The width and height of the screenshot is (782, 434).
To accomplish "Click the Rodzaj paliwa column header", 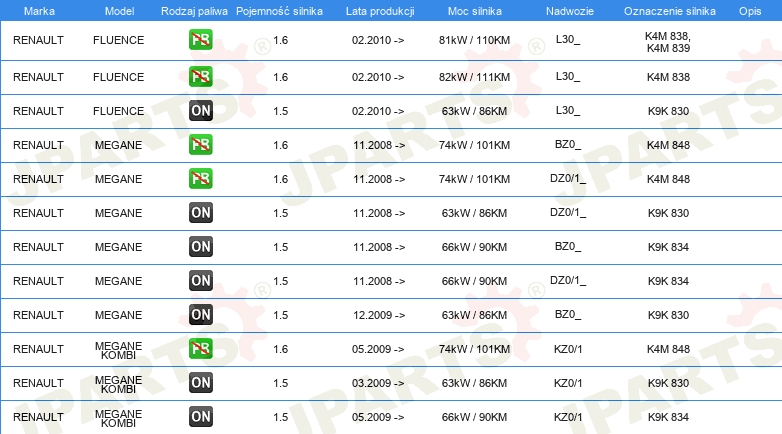I will point(194,11).
